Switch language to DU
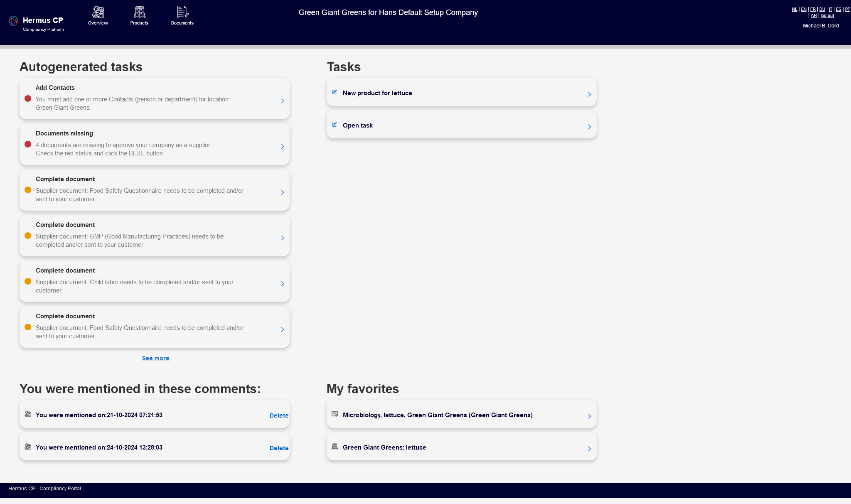Viewport: 851px width, 504px height. tap(822, 9)
